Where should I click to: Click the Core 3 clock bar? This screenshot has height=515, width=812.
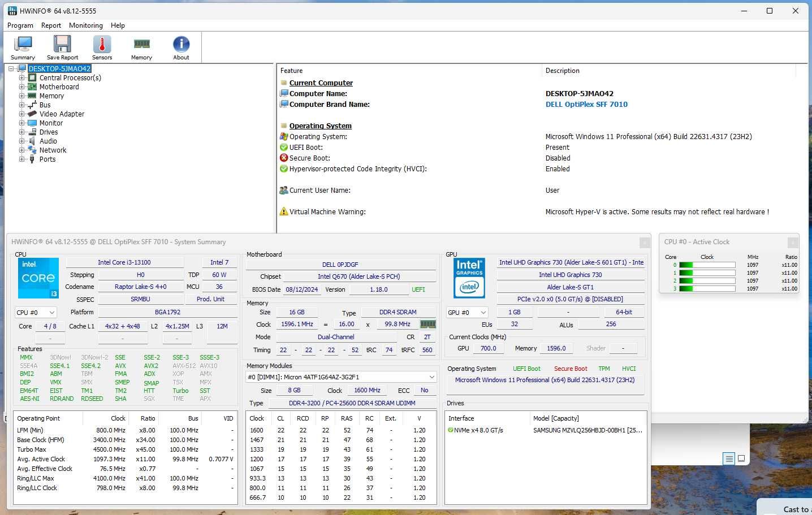click(707, 289)
